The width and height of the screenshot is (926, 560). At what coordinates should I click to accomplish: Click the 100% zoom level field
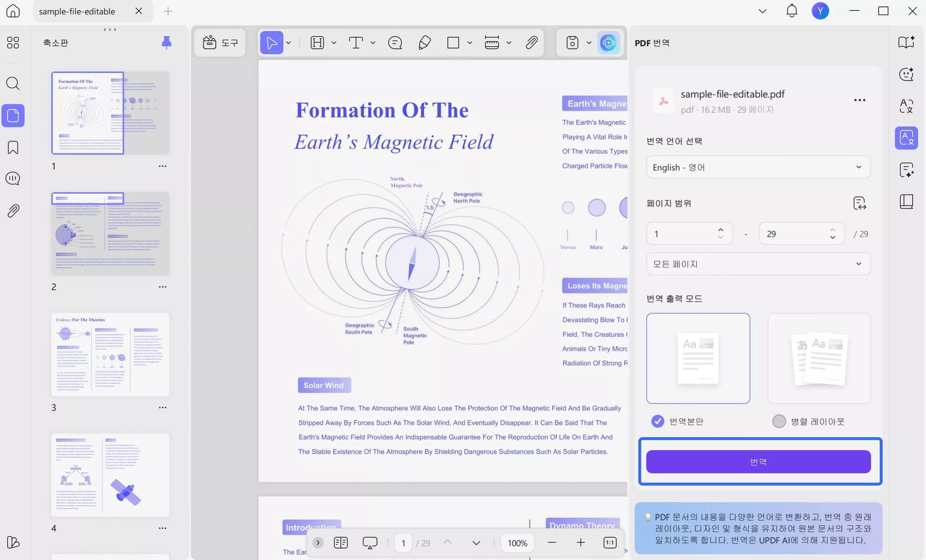pyautogui.click(x=517, y=543)
